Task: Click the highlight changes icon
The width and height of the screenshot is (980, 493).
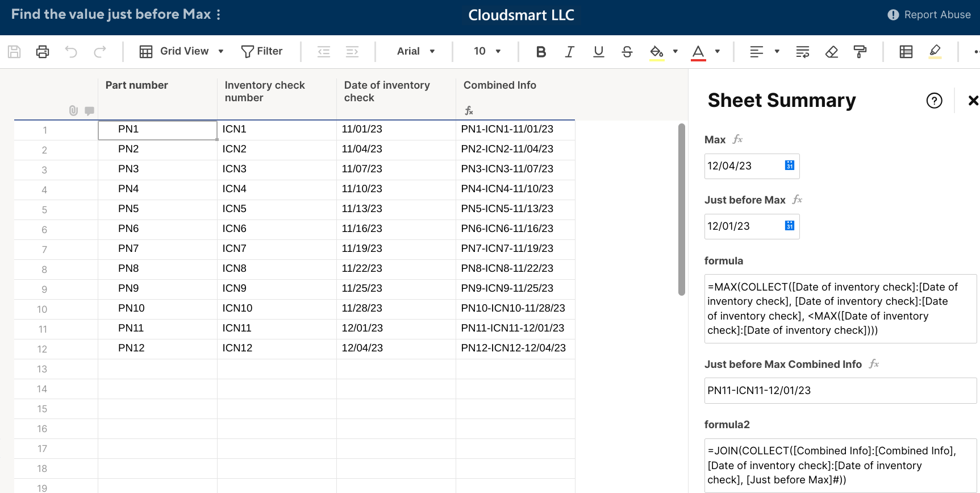Action: [x=935, y=52]
